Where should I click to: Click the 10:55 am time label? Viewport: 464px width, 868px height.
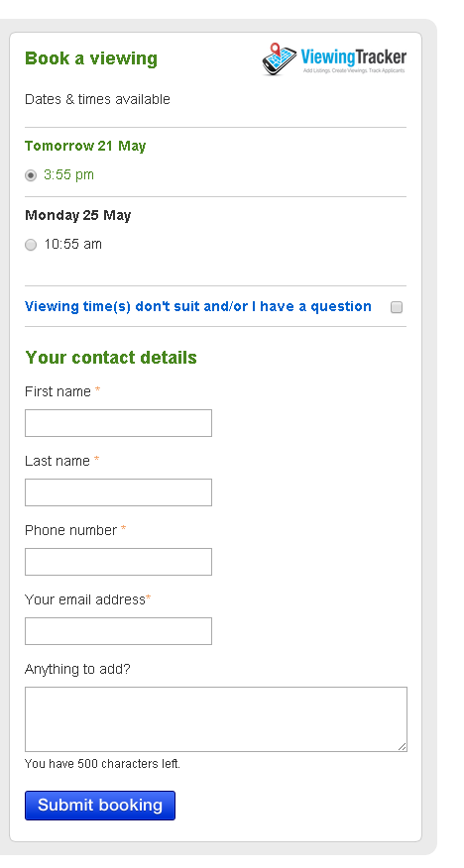pos(73,244)
